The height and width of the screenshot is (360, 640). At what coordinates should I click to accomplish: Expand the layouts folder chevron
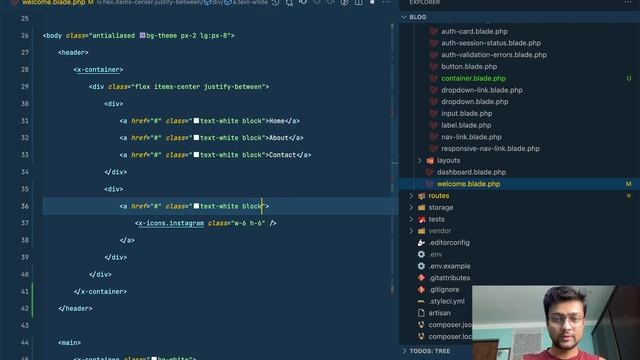tap(420, 161)
